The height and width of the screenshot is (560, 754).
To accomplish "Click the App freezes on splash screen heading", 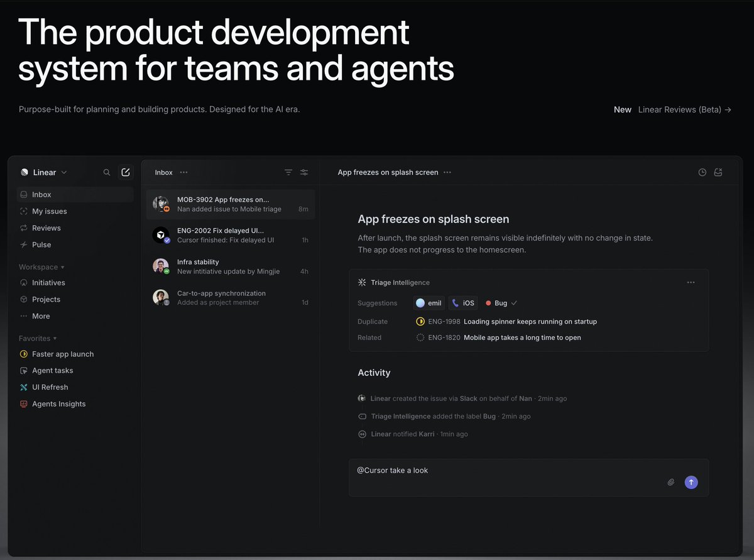I will coord(434,219).
